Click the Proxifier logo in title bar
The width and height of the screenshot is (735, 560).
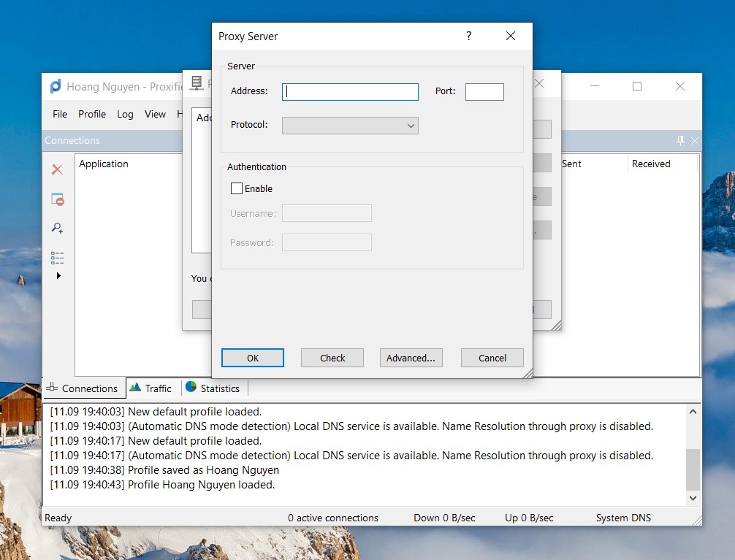click(x=56, y=86)
